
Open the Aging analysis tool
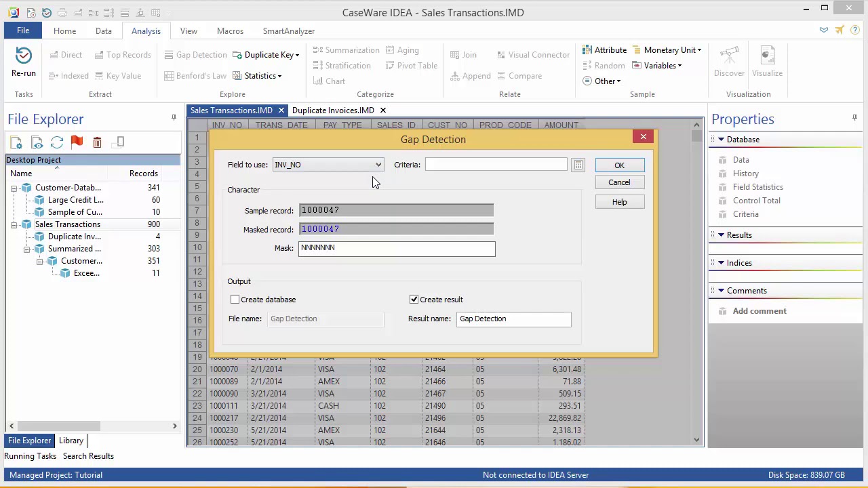pyautogui.click(x=402, y=50)
